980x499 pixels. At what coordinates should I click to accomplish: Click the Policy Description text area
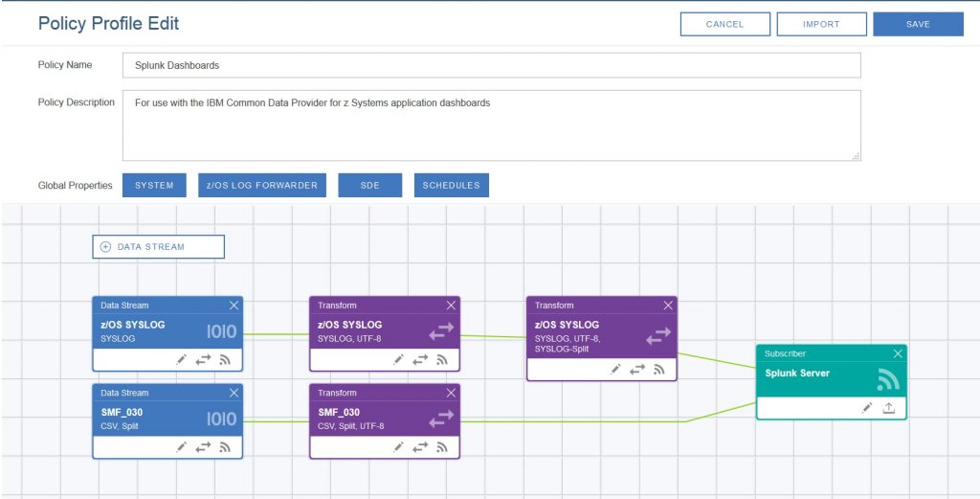[491, 125]
